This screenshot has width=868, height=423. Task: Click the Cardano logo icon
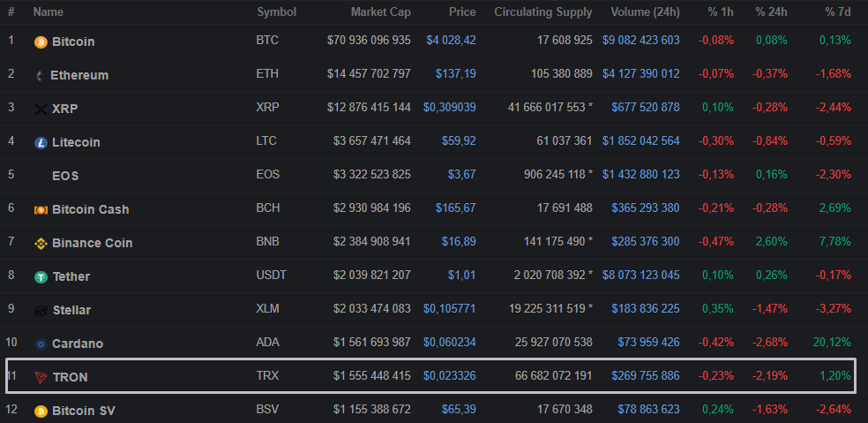(x=41, y=344)
